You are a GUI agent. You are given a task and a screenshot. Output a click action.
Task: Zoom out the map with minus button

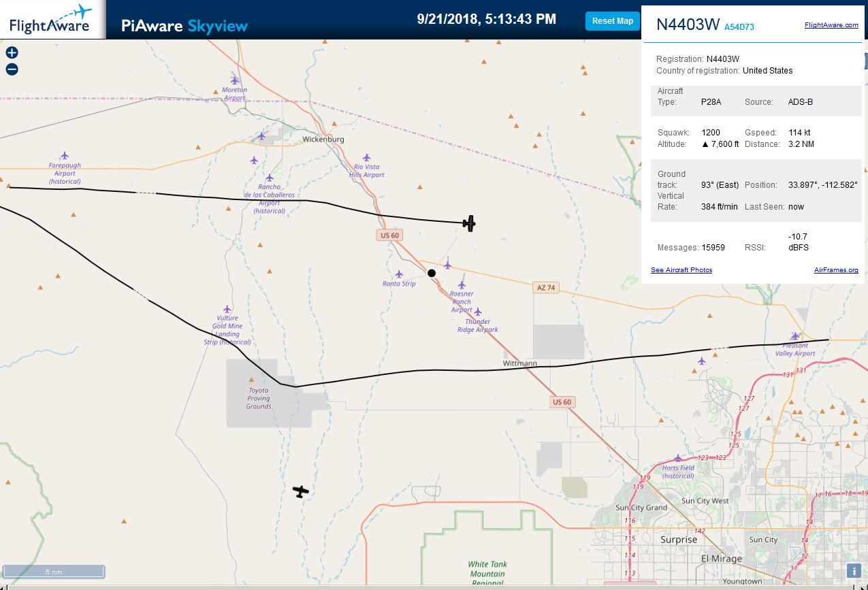click(x=12, y=69)
